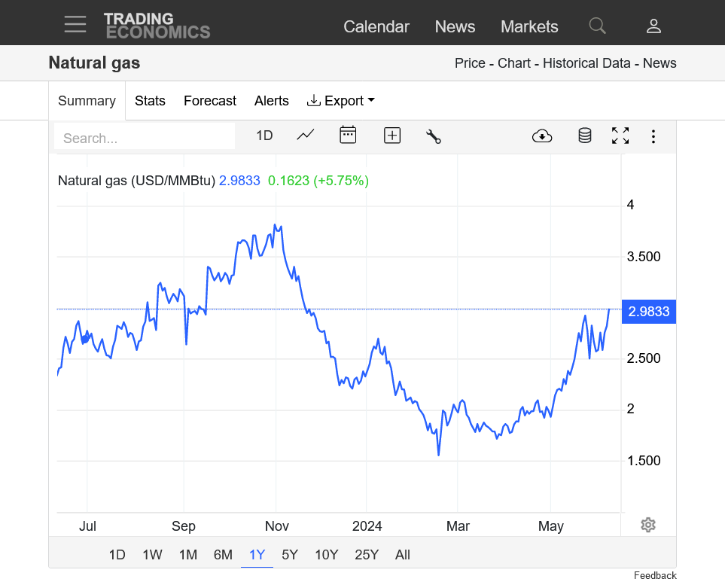The width and height of the screenshot is (725, 588).
Task: Change the chart type line icon
Action: (305, 136)
